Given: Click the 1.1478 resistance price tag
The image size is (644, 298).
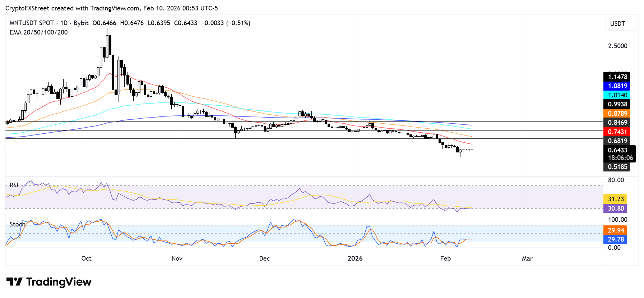Looking at the screenshot, I should pyautogui.click(x=617, y=77).
